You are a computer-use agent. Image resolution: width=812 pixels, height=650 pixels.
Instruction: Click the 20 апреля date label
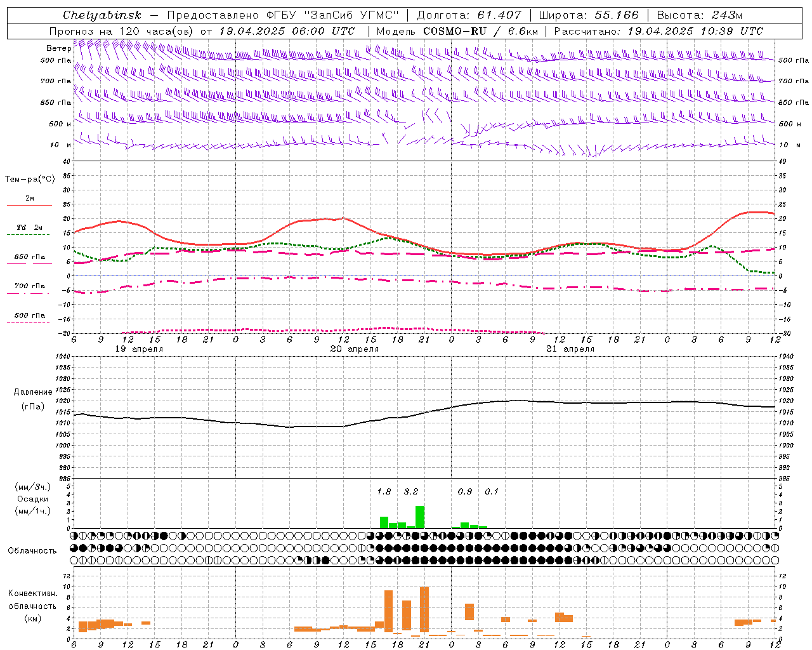tap(355, 349)
